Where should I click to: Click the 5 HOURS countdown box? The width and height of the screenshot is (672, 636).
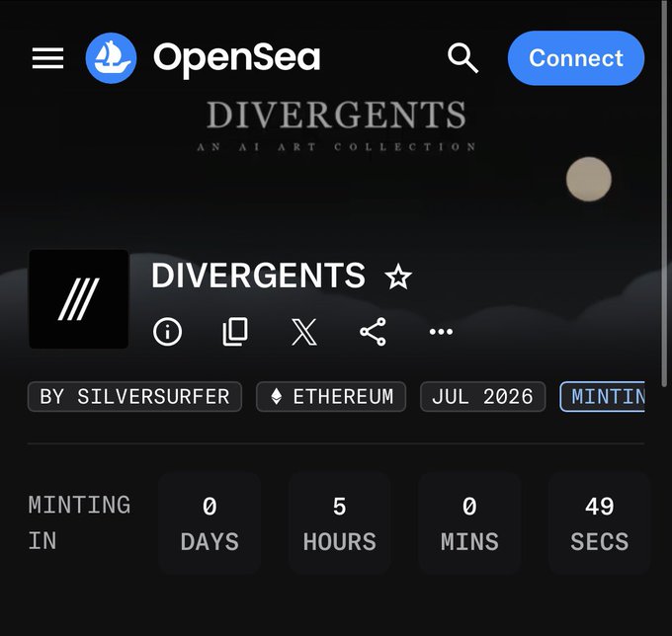(x=339, y=523)
